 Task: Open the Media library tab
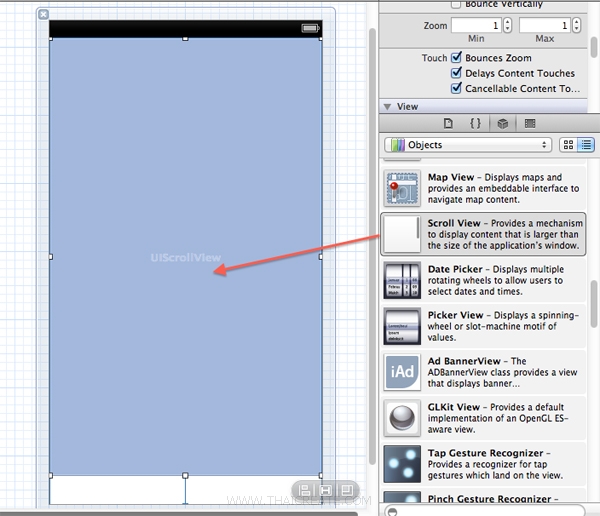coord(530,123)
